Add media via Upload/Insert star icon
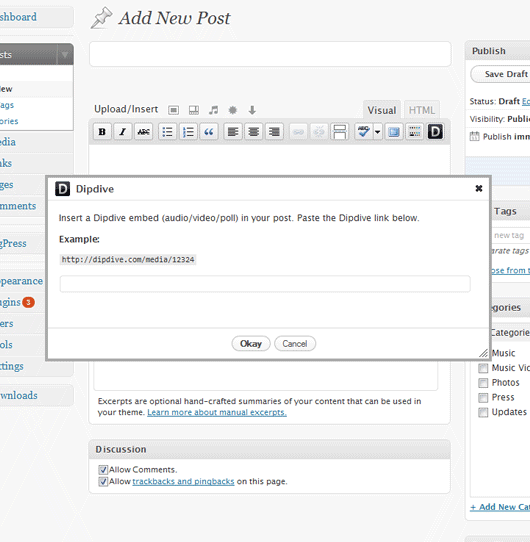530x542 pixels. 233,110
